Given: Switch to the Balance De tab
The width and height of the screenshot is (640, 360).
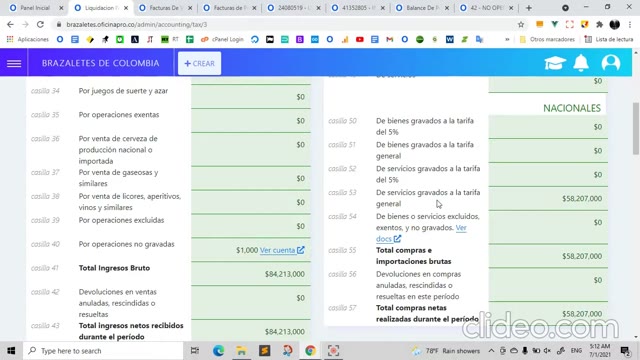Looking at the screenshot, I should [422, 8].
